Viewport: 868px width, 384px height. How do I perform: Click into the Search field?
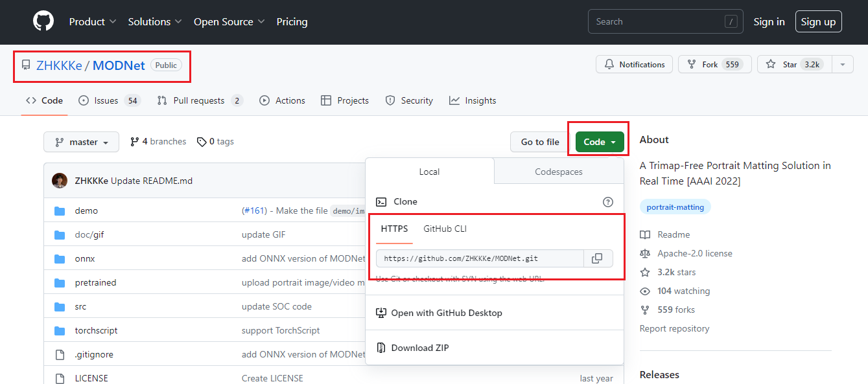click(664, 22)
